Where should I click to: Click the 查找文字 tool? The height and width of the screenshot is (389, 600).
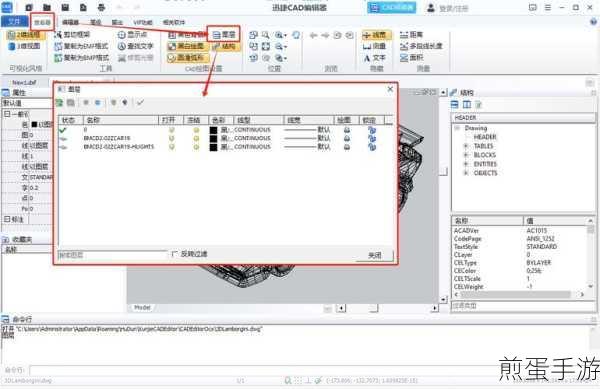click(135, 47)
